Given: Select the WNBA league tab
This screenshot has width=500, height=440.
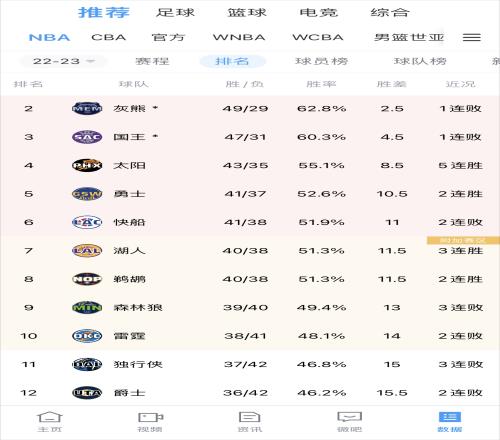Looking at the screenshot, I should tap(239, 37).
